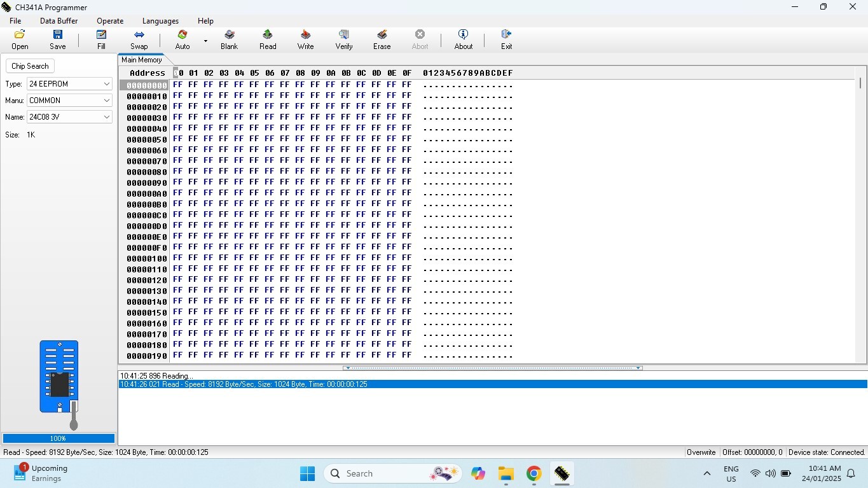Click the 100% progress bar
This screenshot has height=488, width=868.
59,438
